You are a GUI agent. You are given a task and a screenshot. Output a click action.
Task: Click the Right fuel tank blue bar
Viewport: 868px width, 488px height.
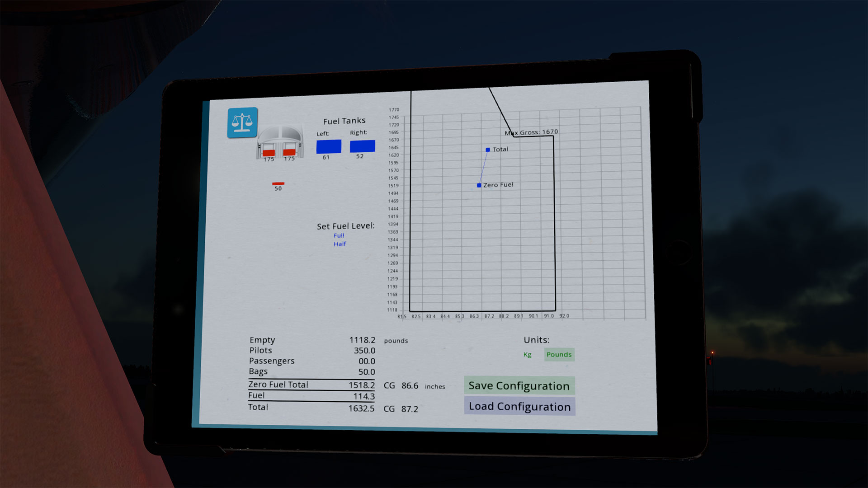tap(362, 146)
